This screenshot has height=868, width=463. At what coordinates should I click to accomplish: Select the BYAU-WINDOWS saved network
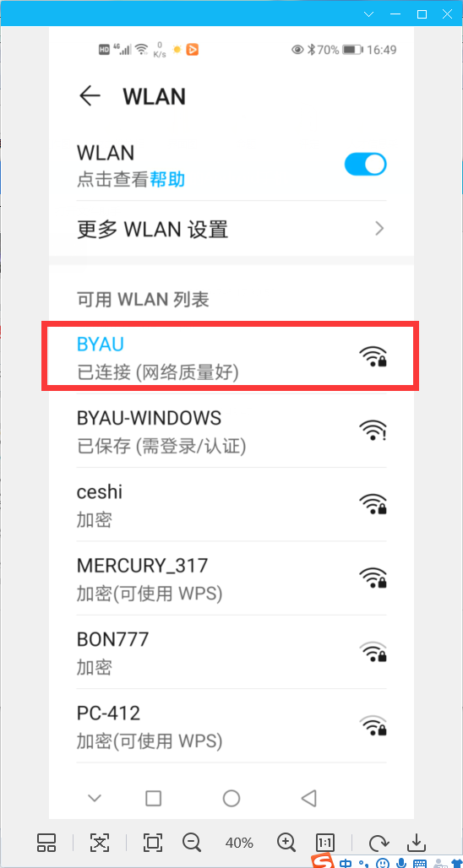231,431
